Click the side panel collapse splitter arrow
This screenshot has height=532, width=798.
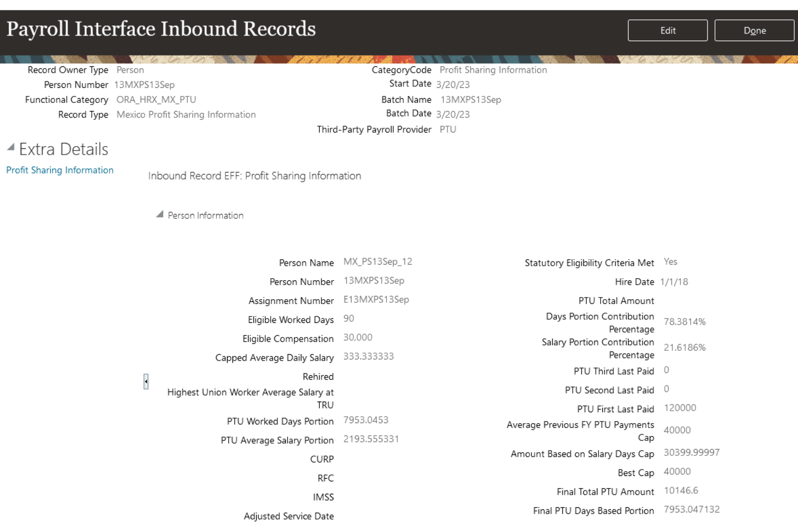point(146,382)
